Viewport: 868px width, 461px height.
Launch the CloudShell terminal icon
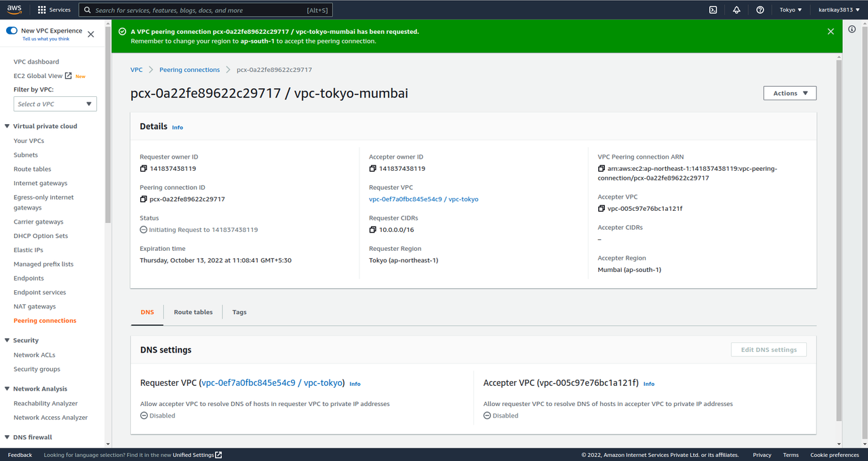click(713, 10)
